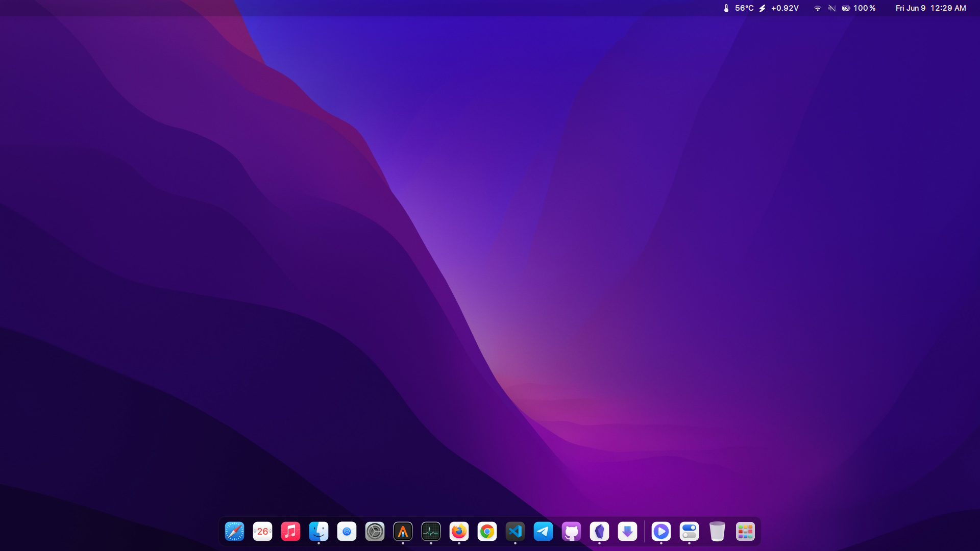Open the Wi-Fi menu bar icon
The height and width of the screenshot is (551, 980).
pos(817,8)
